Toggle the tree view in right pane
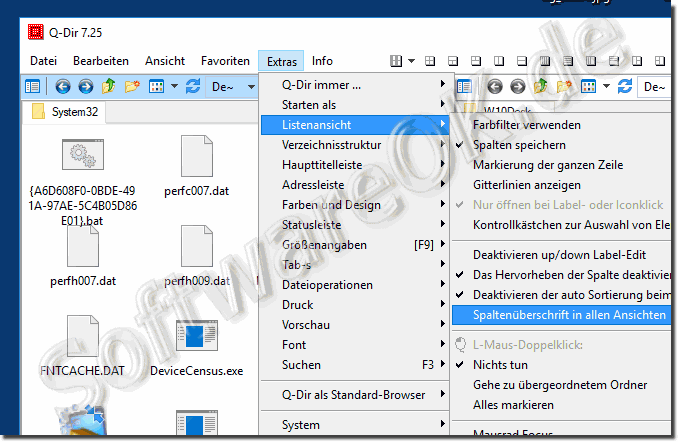678x442 pixels. coord(464,86)
